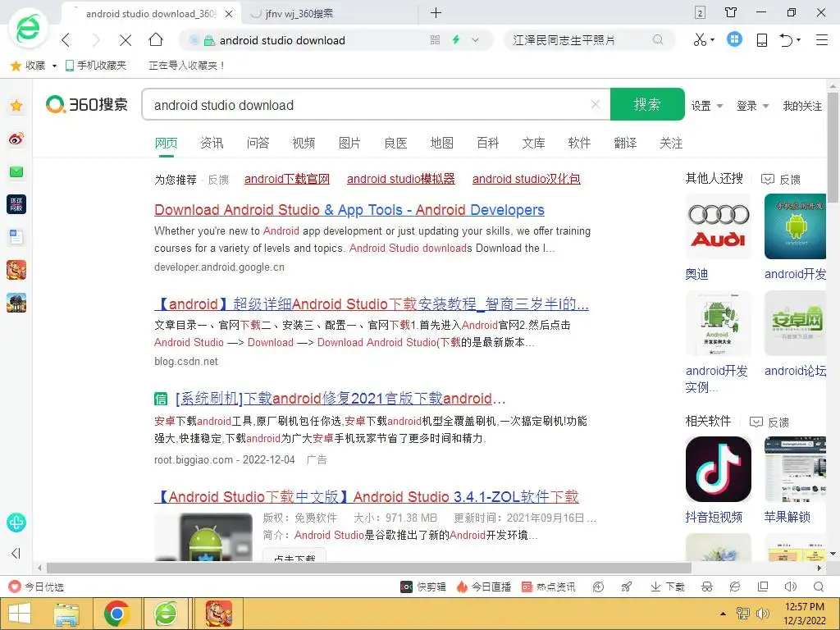Select the 视频 search tab
Viewport: 840px width, 630px height.
(x=304, y=143)
